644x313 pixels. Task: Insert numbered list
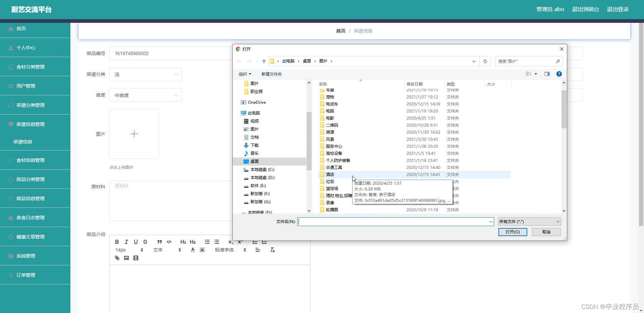pos(207,242)
